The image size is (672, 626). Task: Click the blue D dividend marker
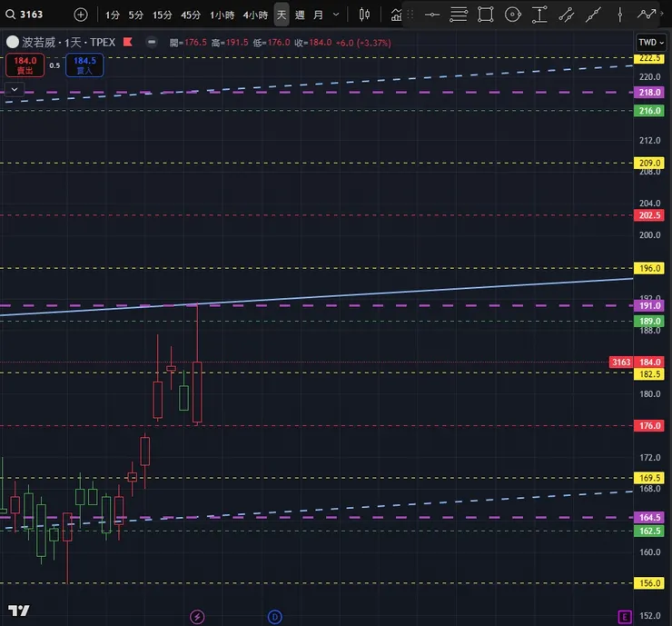click(275, 617)
